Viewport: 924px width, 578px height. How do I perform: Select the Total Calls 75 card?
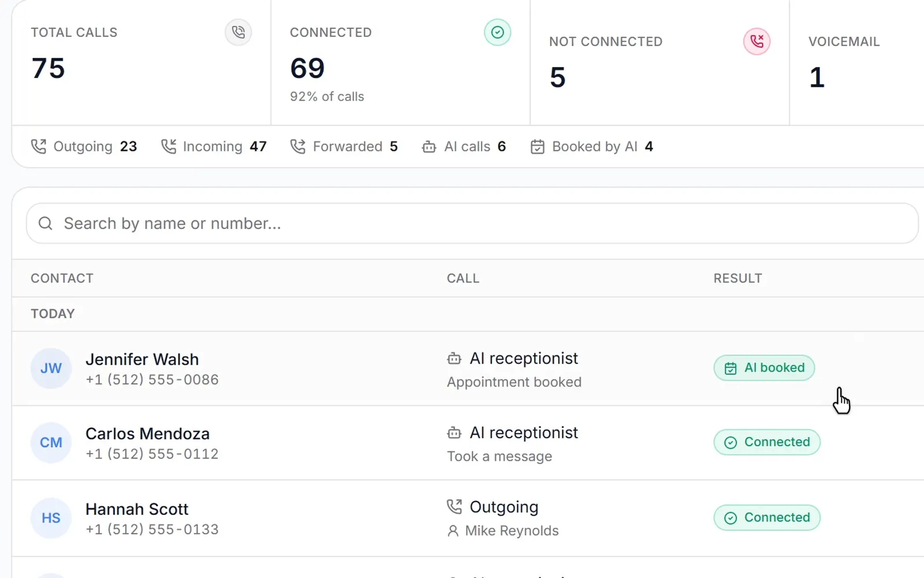(x=141, y=62)
